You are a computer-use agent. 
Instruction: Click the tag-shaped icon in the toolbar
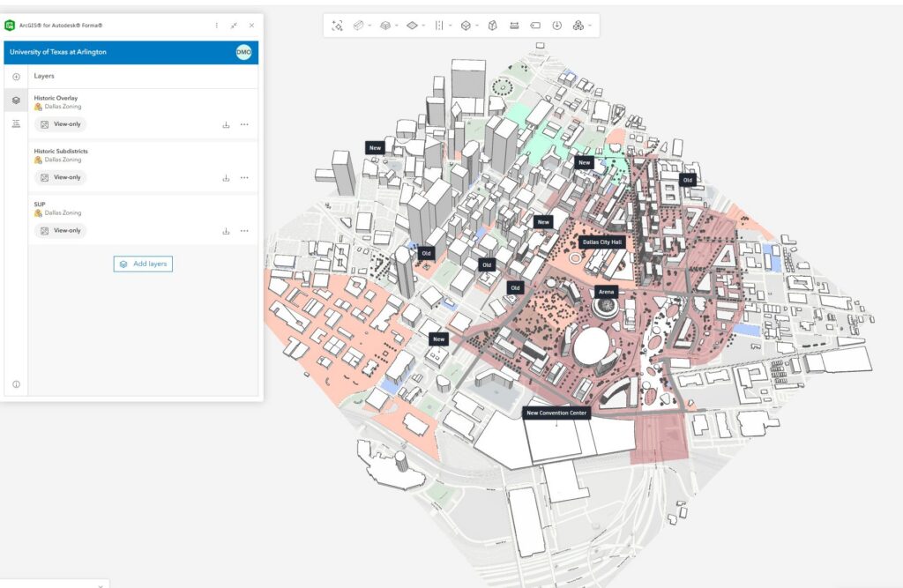click(x=535, y=26)
